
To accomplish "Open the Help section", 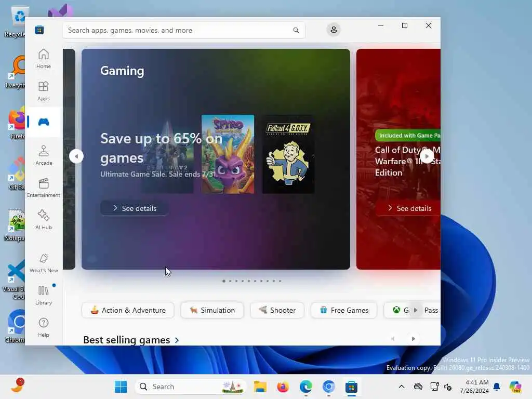I will pos(44,327).
